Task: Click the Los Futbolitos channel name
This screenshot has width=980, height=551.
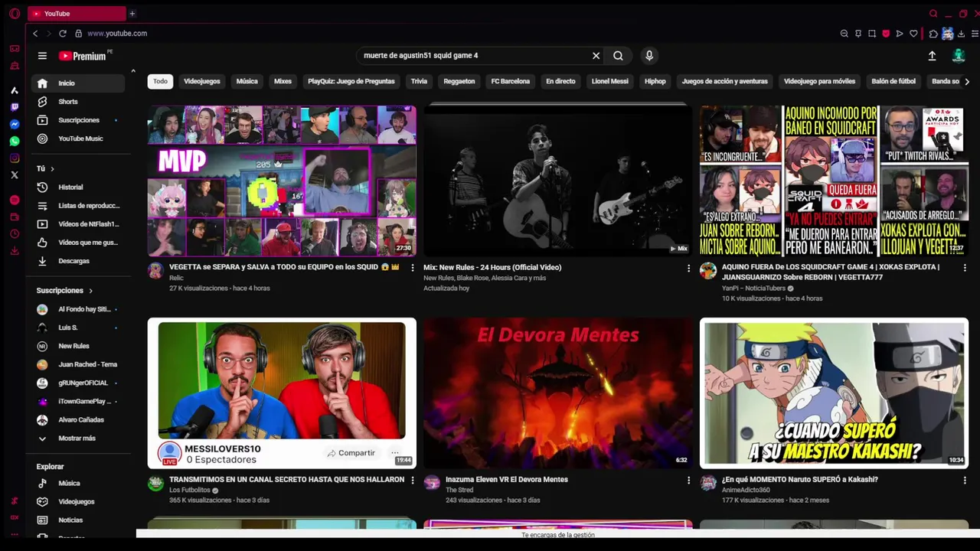Action: click(190, 491)
